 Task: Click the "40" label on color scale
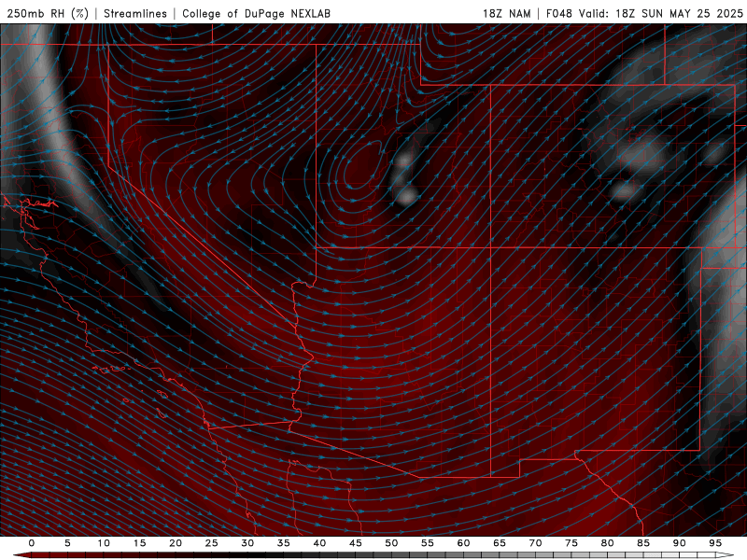[x=319, y=543]
